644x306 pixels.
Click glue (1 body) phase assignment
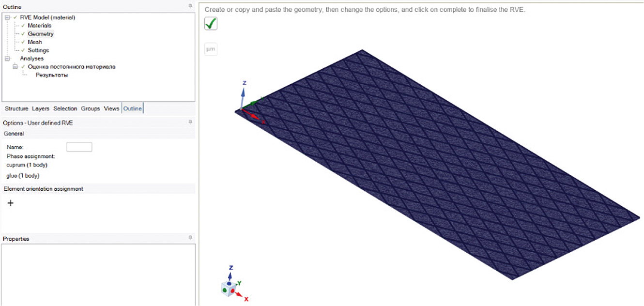coord(23,176)
